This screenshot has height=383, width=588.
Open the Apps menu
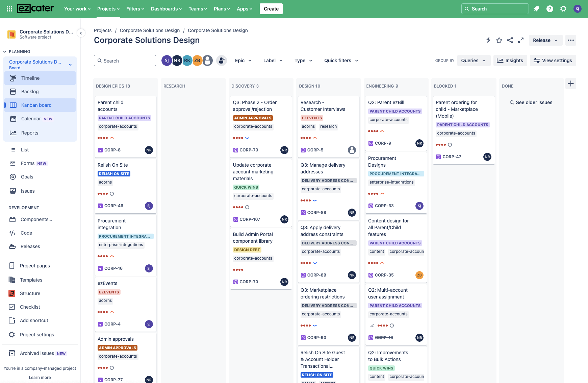click(245, 9)
